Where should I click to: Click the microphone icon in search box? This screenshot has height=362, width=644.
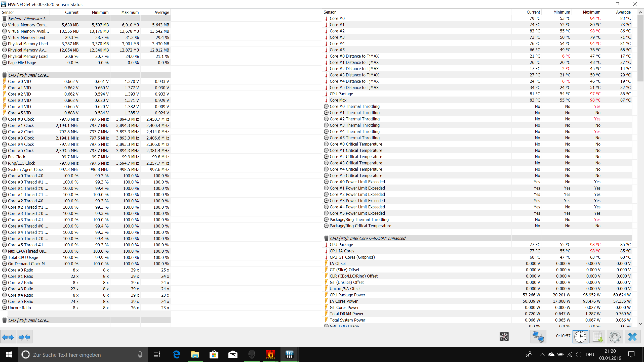click(x=140, y=354)
